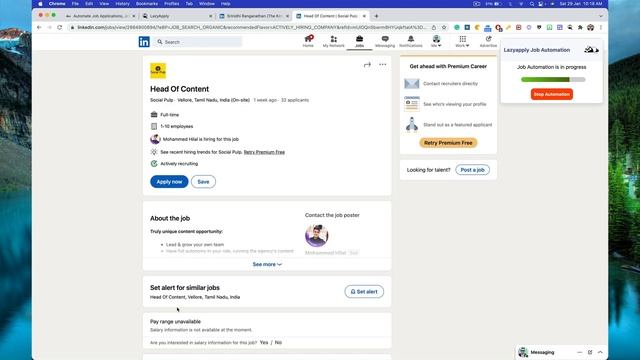Answer No to salary information interest
The width and height of the screenshot is (640, 360).
click(x=278, y=342)
